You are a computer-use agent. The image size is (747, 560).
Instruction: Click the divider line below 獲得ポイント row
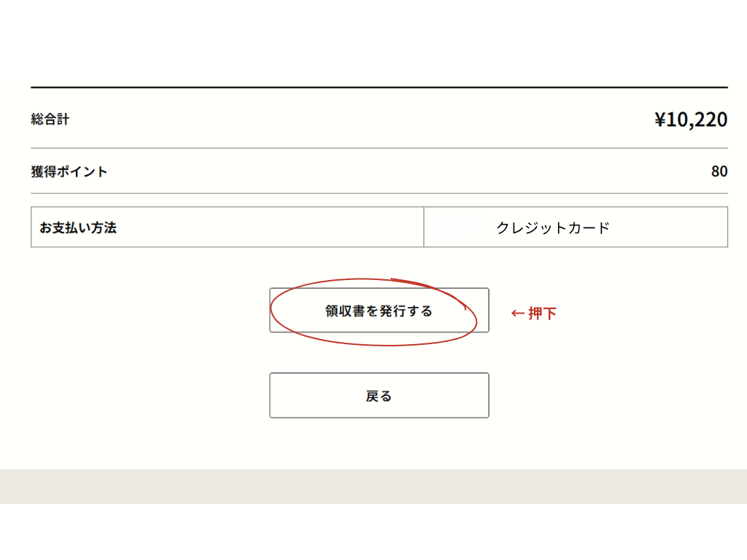(x=379, y=193)
